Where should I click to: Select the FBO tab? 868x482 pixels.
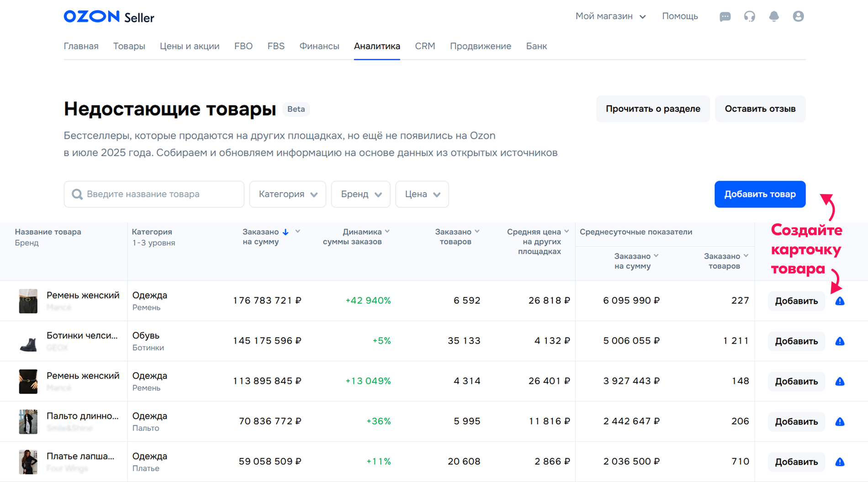coord(243,46)
